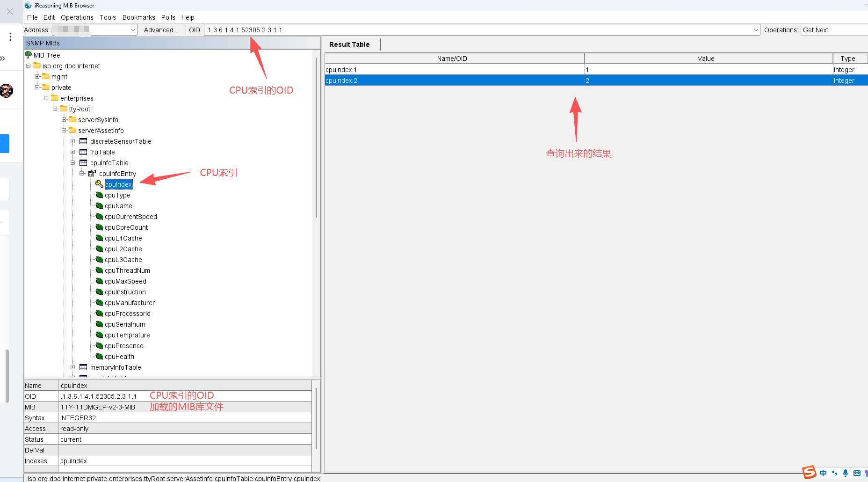Collapse the enterprises node
This screenshot has width=868, height=482.
46,98
